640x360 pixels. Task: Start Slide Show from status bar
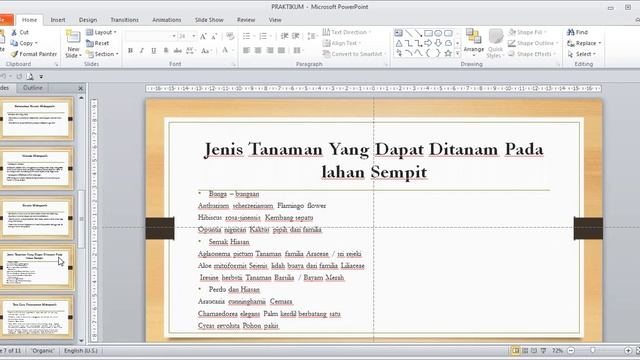pyautogui.click(x=543, y=351)
